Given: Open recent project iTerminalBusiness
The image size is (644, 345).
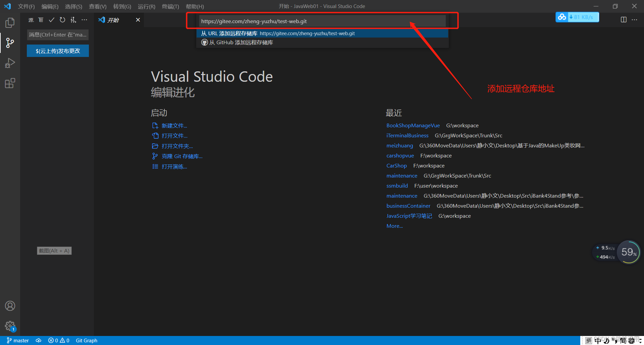Looking at the screenshot, I should pyautogui.click(x=407, y=136).
